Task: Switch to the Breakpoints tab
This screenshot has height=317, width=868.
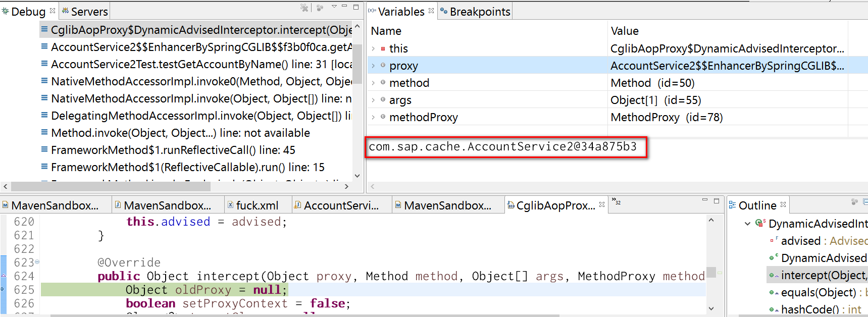Action: [475, 12]
